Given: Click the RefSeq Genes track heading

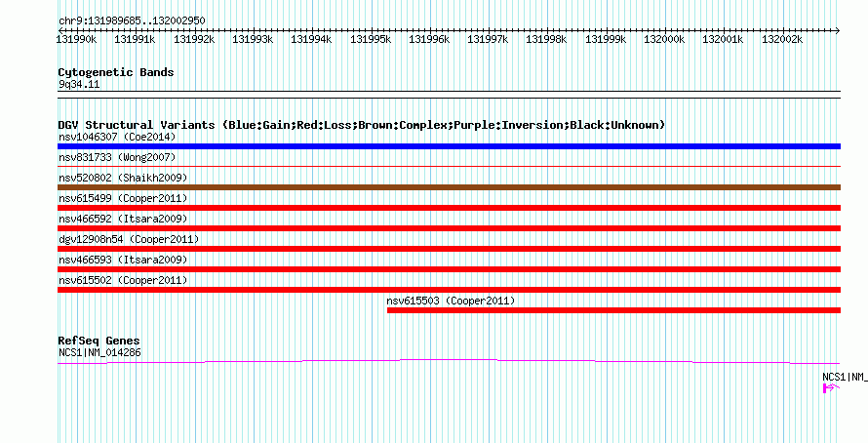Looking at the screenshot, I should tap(99, 341).
